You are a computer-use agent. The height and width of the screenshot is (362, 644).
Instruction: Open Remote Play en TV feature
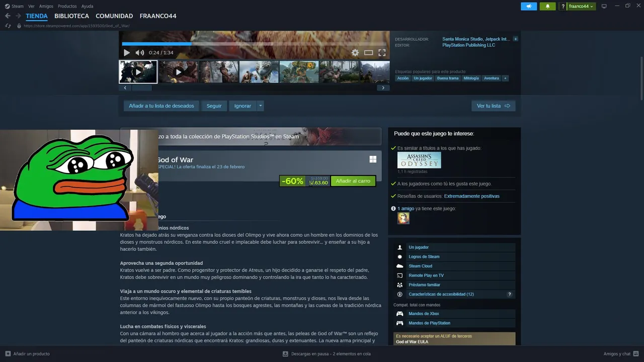point(454,276)
